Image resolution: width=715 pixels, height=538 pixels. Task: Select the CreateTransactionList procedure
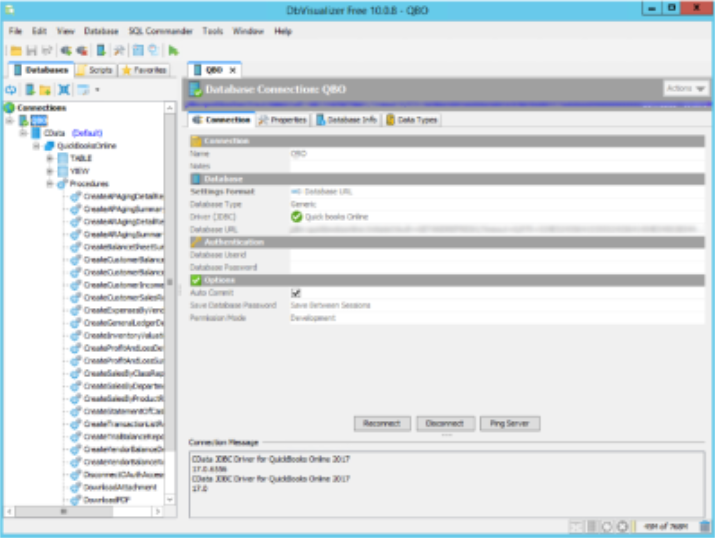[x=123, y=424]
